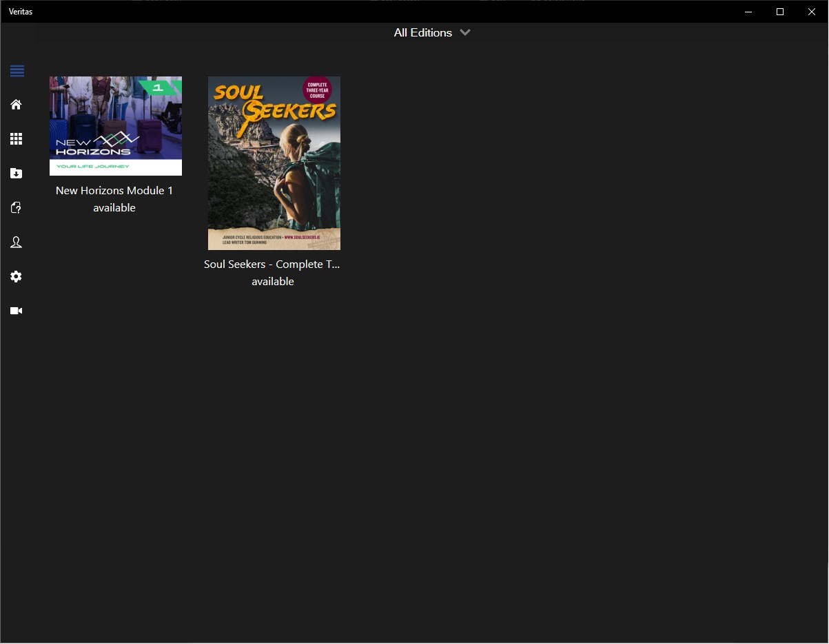Open the help document icon in sidebar
Image resolution: width=829 pixels, height=644 pixels.
tap(17, 208)
